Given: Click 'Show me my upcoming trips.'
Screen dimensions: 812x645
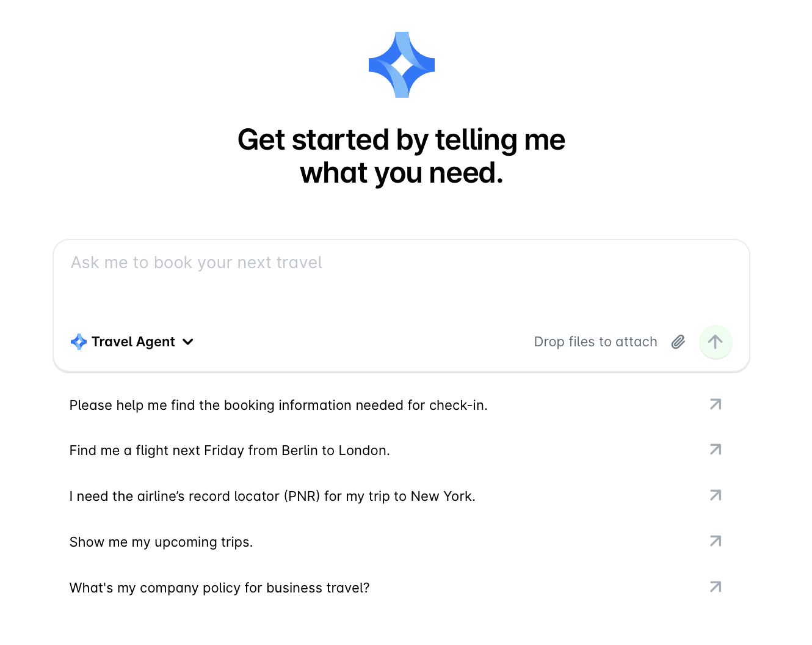Looking at the screenshot, I should [x=161, y=542].
